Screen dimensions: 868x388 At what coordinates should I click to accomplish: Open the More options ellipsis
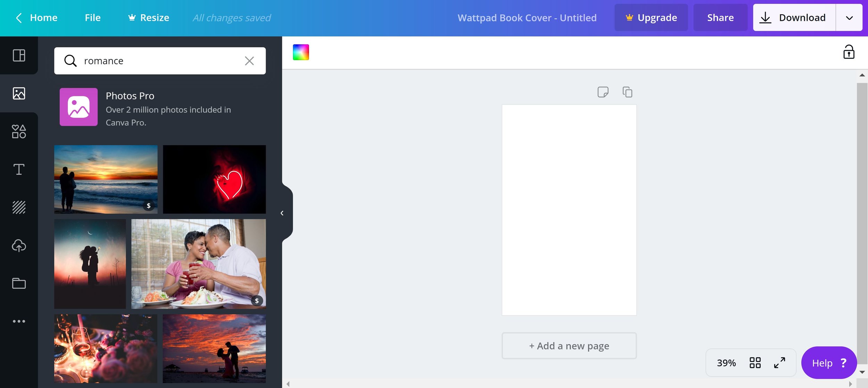pyautogui.click(x=19, y=321)
